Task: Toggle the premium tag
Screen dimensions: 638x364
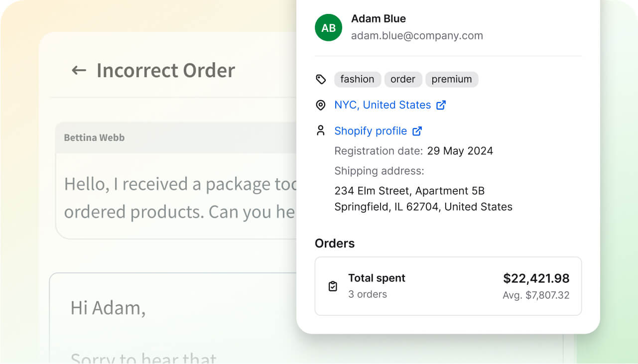Action: click(x=452, y=79)
